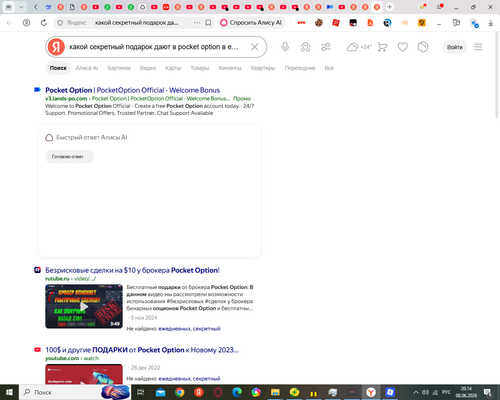Click the Спросить Алису AI button
The height and width of the screenshot is (400, 500).
252,23
